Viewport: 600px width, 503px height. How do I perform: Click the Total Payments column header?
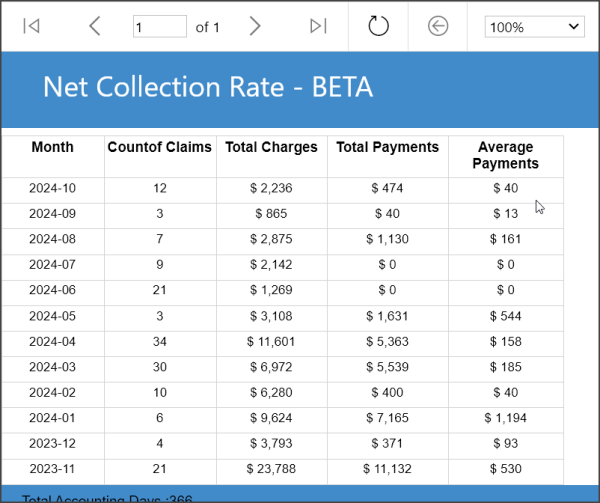click(x=387, y=148)
